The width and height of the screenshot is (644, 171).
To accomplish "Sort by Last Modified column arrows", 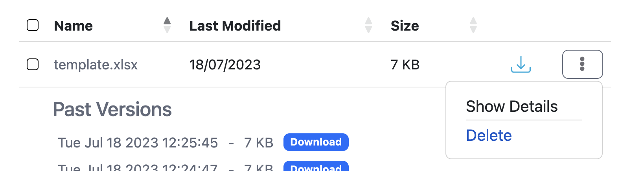I will click(368, 25).
